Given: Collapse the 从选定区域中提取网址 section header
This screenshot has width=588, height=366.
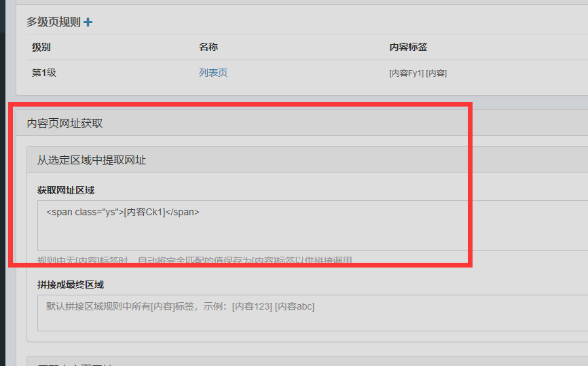Looking at the screenshot, I should (x=92, y=160).
